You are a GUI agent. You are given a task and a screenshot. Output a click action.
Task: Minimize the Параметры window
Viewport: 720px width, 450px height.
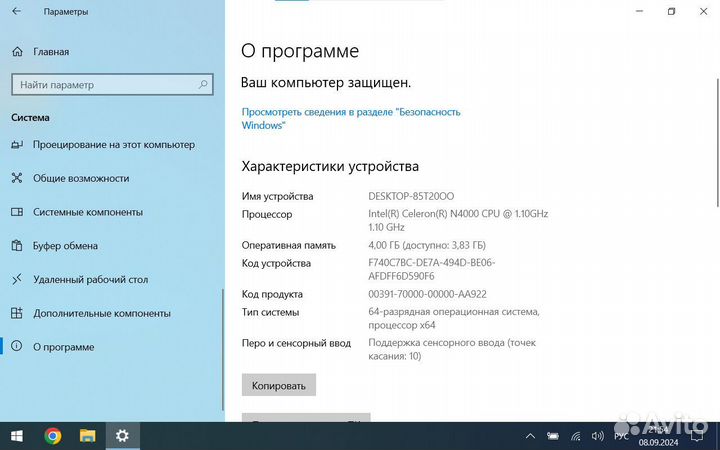(639, 11)
